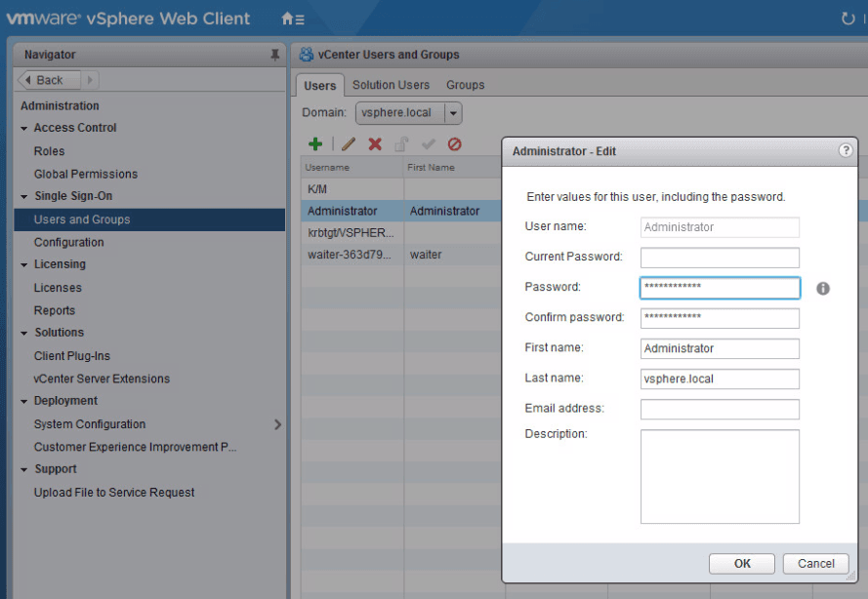Click the Email address field

click(x=720, y=410)
